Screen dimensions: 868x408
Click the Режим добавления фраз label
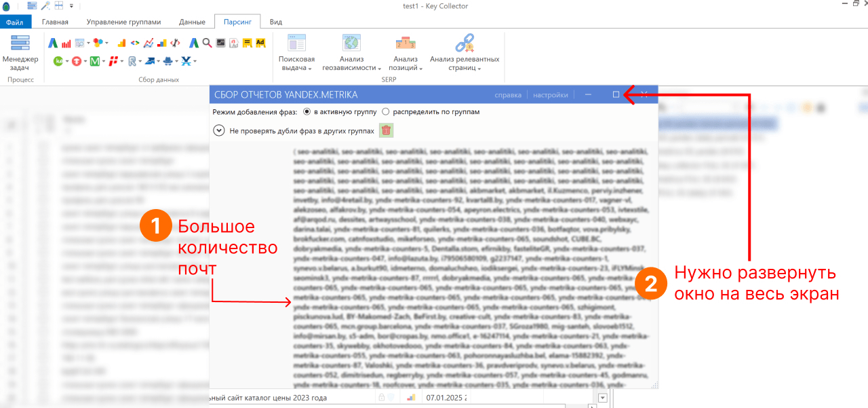[255, 111]
